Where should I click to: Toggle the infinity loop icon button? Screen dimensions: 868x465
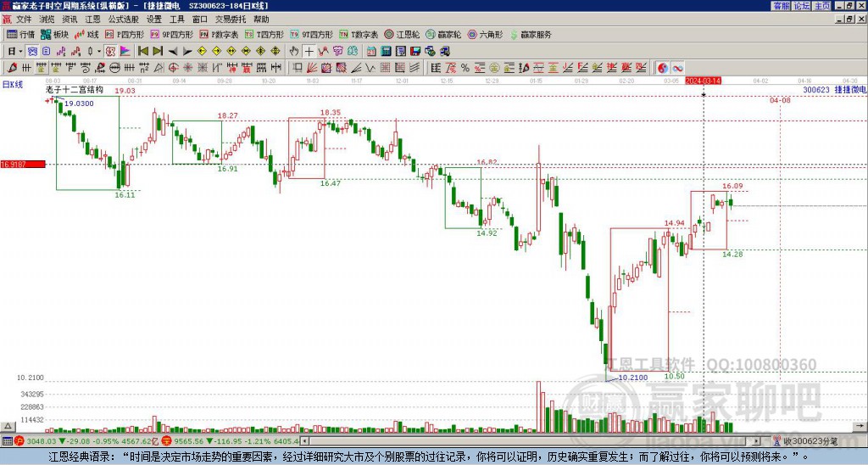[x=677, y=68]
